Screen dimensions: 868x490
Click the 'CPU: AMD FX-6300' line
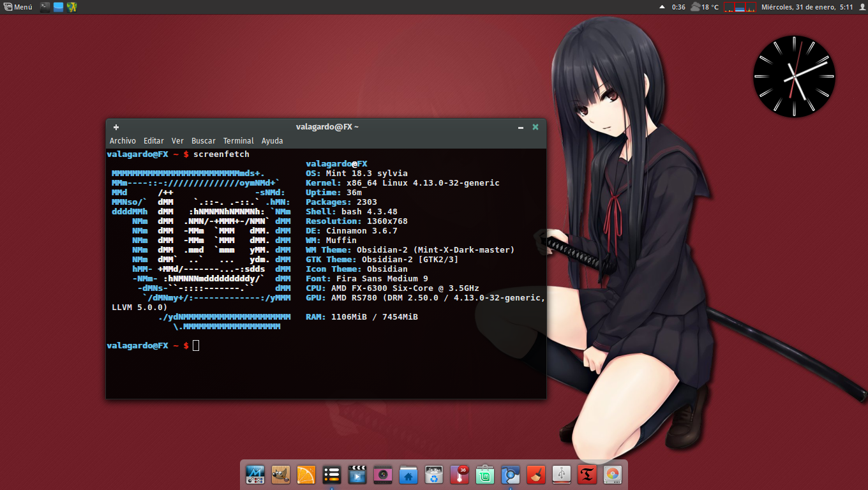click(392, 288)
